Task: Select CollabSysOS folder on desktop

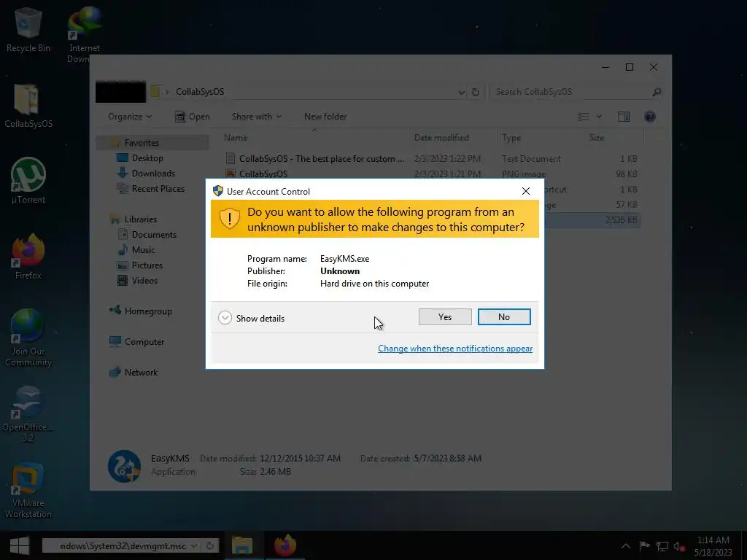Action: (28, 106)
